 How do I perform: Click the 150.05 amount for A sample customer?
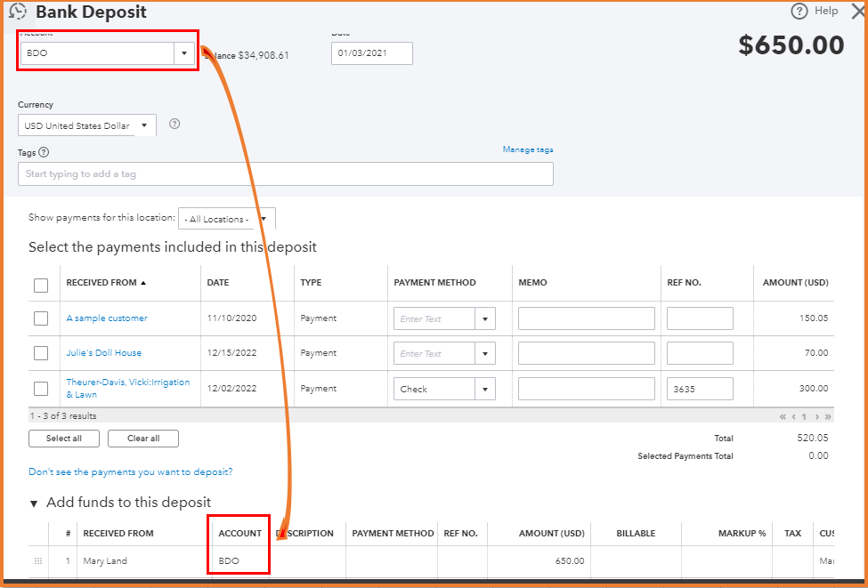814,318
